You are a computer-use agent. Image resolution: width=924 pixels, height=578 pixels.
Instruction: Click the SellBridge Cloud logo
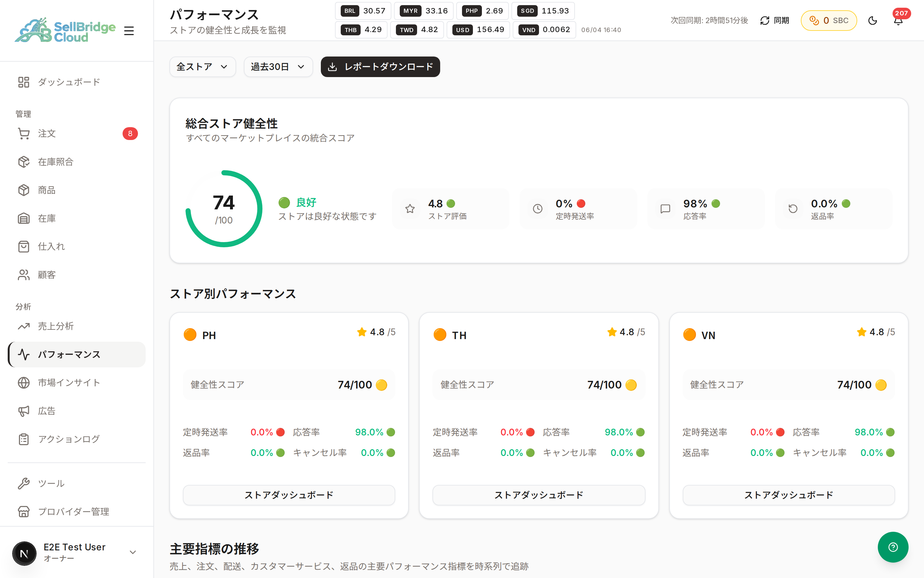coord(65,30)
